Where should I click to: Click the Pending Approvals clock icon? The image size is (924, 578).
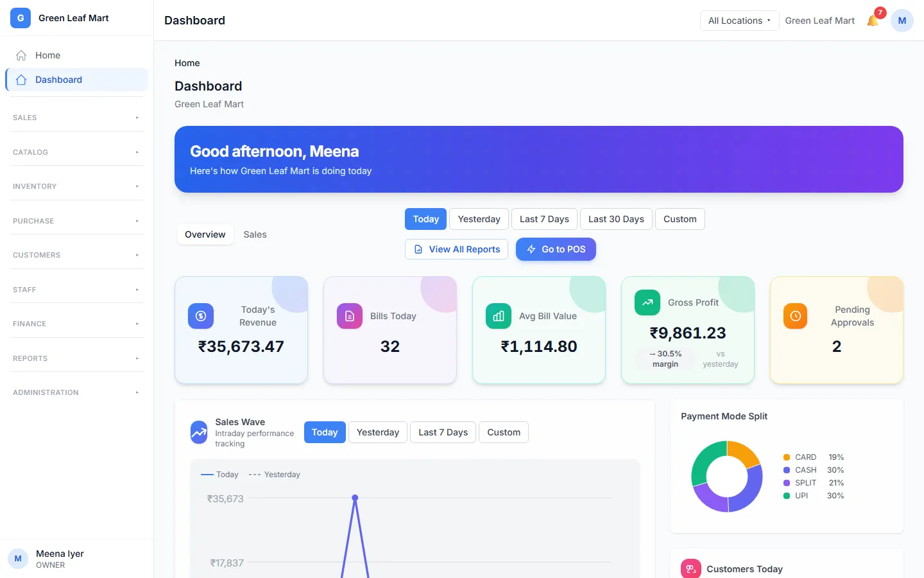(x=796, y=316)
